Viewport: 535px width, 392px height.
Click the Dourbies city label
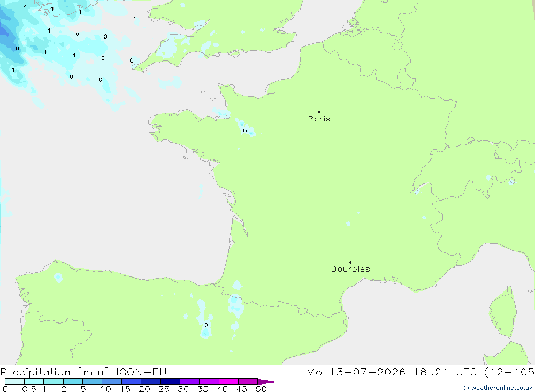pyautogui.click(x=350, y=269)
